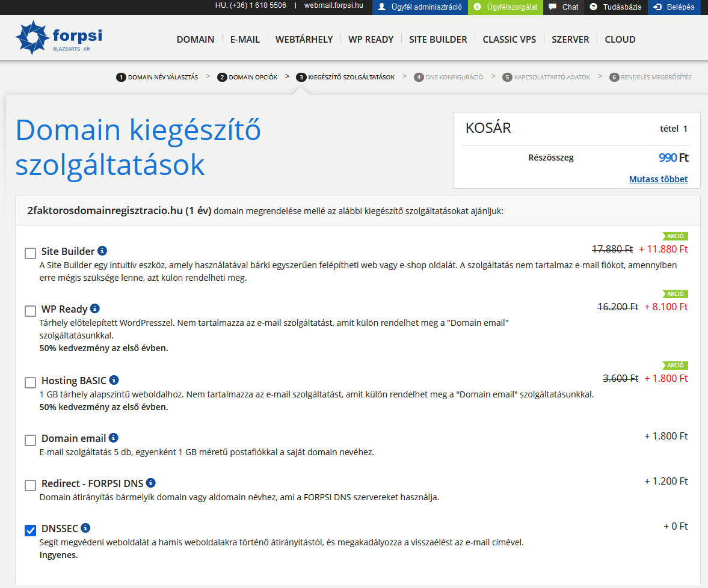Image resolution: width=708 pixels, height=588 pixels.
Task: Open info icon next to Redirect - FORPSI DNS
Action: click(x=151, y=483)
